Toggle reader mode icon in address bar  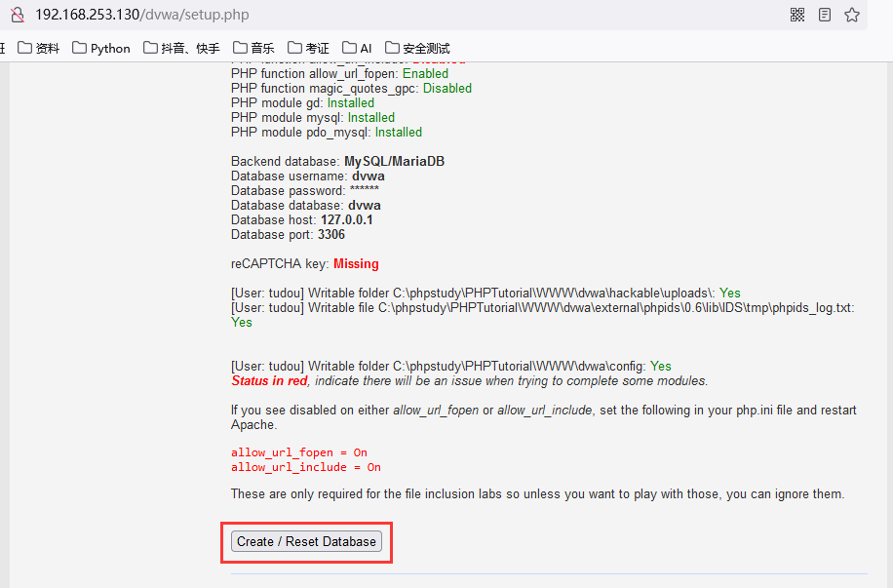pyautogui.click(x=824, y=15)
